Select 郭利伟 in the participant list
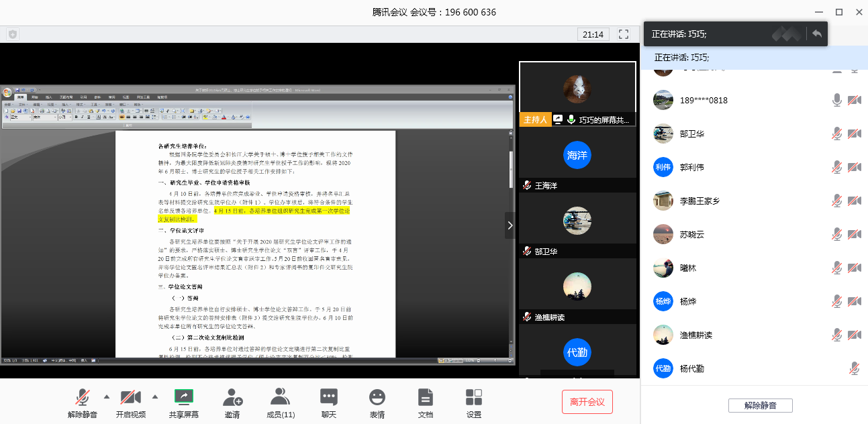Image resolution: width=868 pixels, height=424 pixels. tap(691, 167)
